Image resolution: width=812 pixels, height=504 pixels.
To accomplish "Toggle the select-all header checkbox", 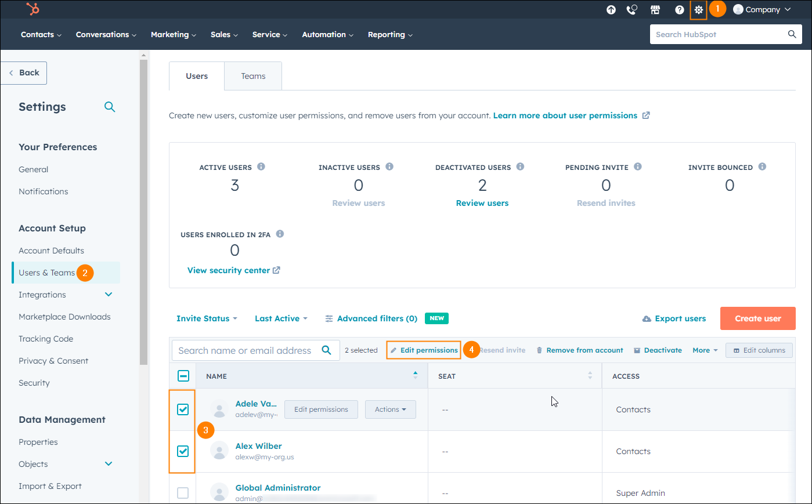I will pyautogui.click(x=183, y=376).
